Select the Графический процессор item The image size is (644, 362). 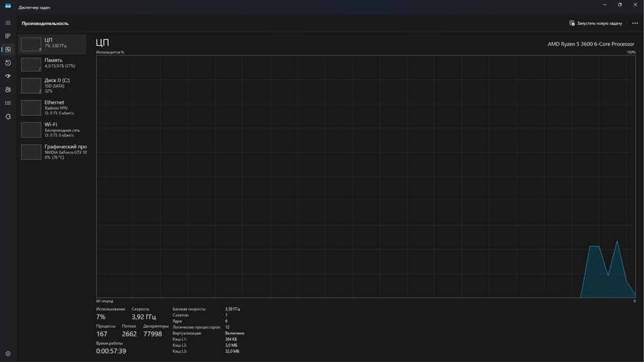coord(52,152)
